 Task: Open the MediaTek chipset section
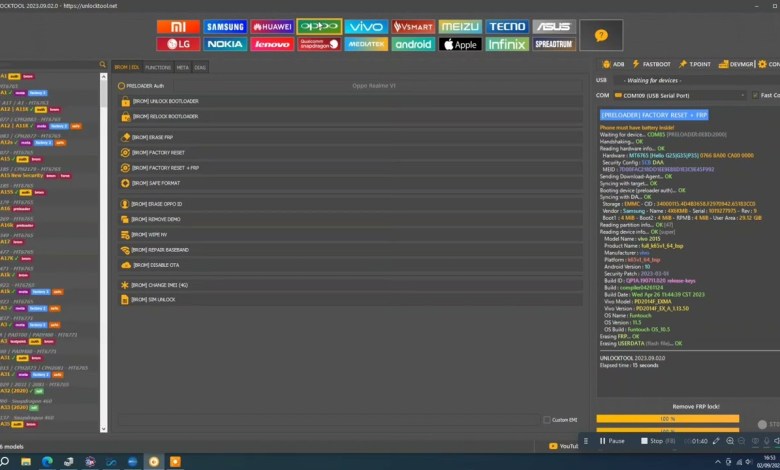pos(366,44)
